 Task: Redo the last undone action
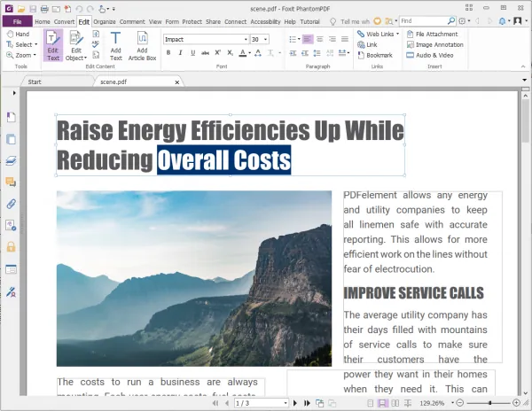click(x=90, y=9)
